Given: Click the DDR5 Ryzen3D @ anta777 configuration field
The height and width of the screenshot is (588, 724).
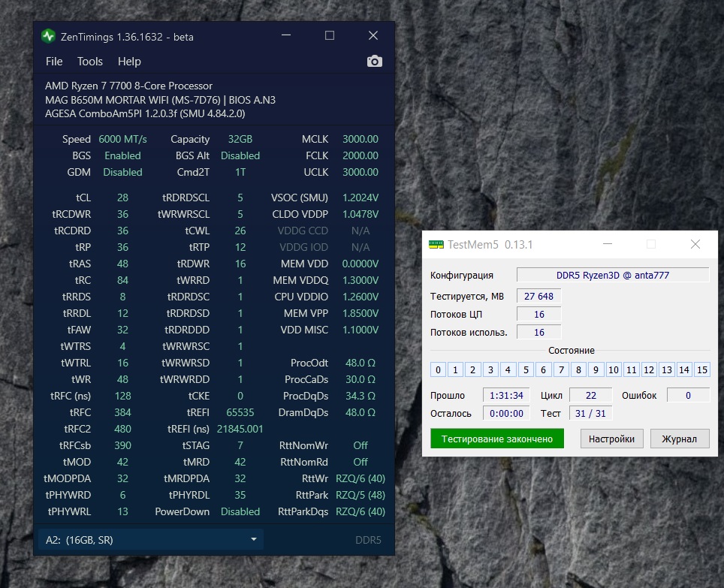Looking at the screenshot, I should (x=613, y=275).
